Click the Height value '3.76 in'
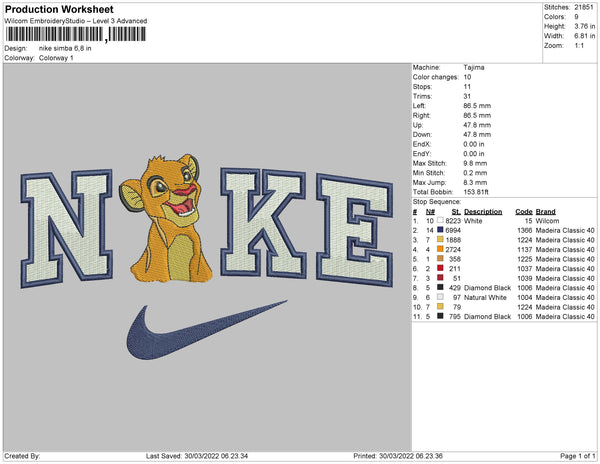 click(585, 26)
